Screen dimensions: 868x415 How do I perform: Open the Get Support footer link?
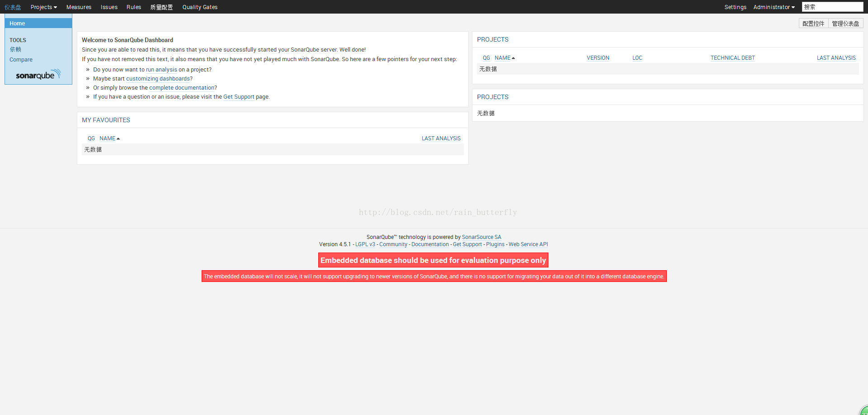pyautogui.click(x=467, y=244)
